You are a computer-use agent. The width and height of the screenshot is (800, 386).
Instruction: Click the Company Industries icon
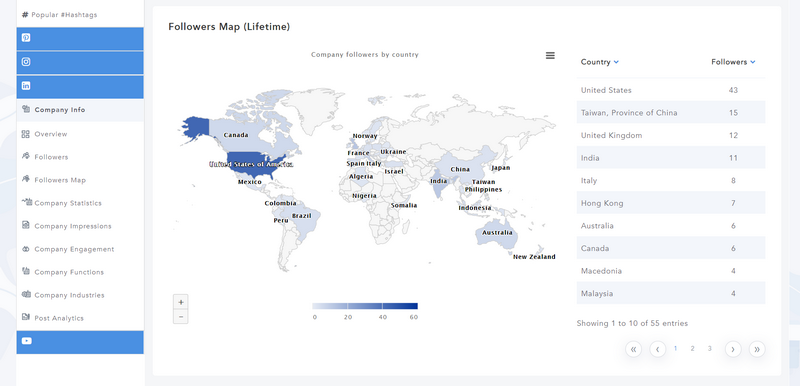[x=26, y=294]
